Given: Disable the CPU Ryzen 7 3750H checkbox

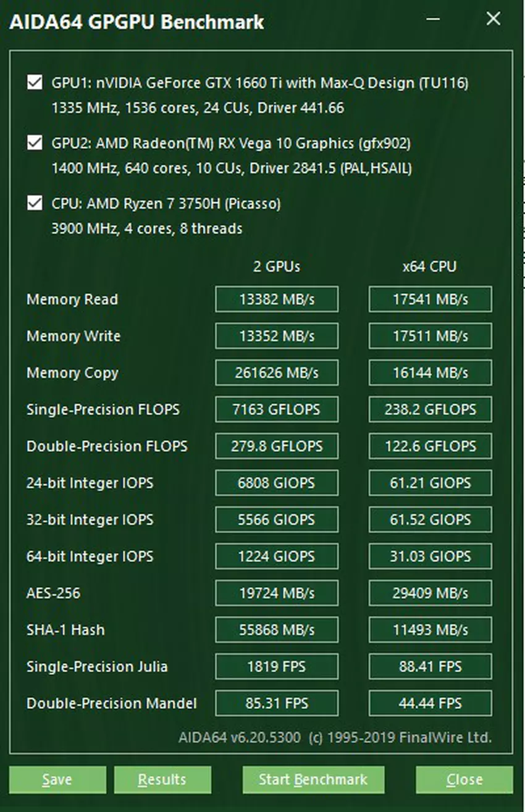Looking at the screenshot, I should pyautogui.click(x=35, y=203).
